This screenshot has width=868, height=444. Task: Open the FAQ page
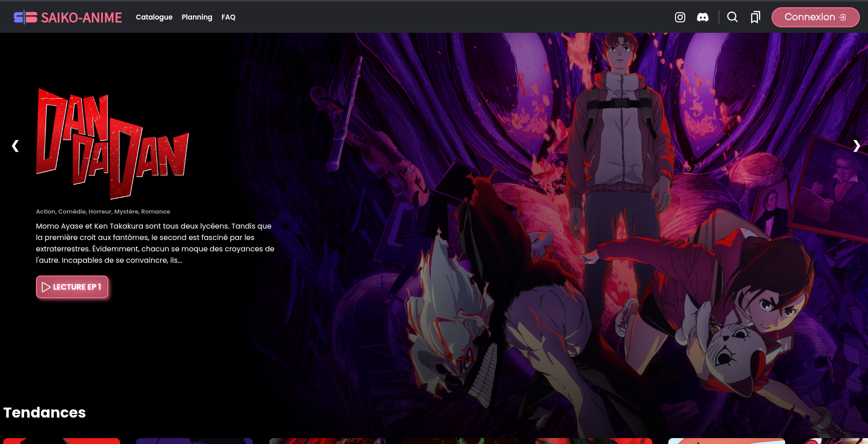[x=228, y=17]
